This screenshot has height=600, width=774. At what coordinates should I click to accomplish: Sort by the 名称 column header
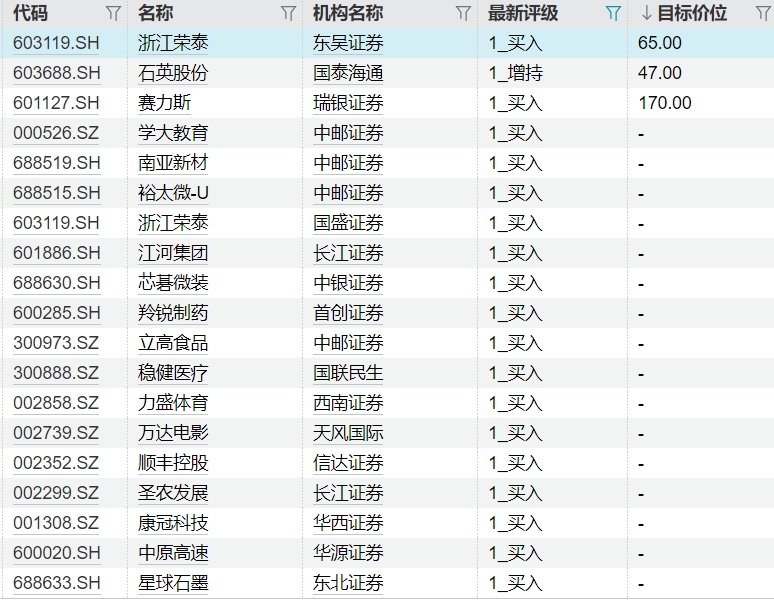pyautogui.click(x=156, y=13)
